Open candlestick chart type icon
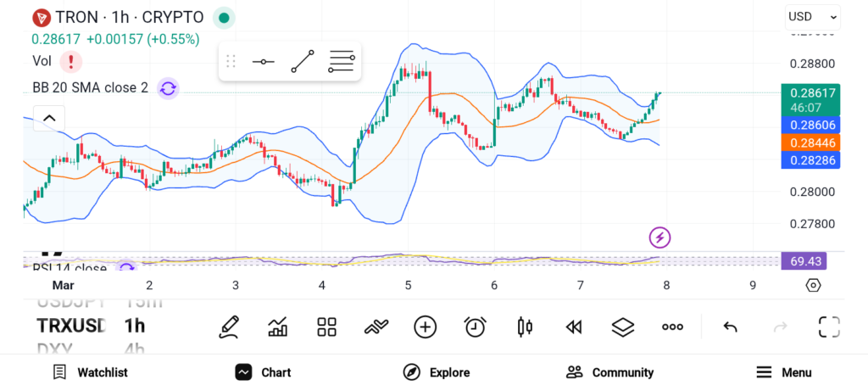Image resolution: width=868 pixels, height=391 pixels. pos(525,327)
